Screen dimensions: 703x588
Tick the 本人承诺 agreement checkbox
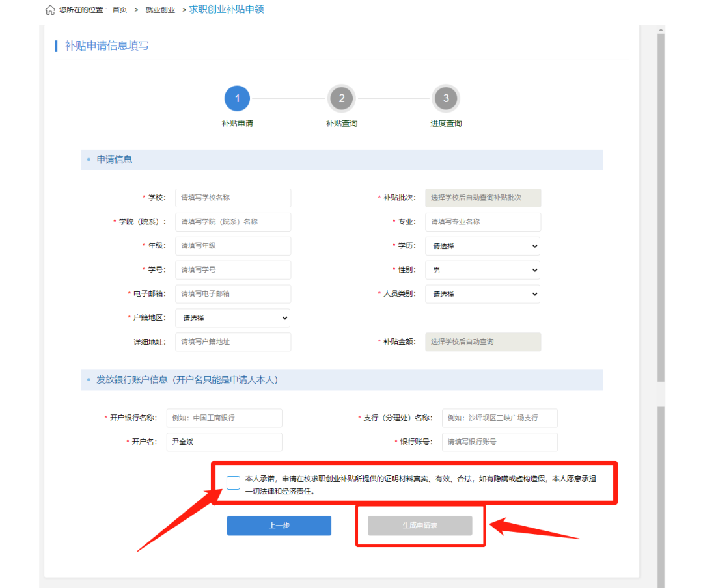tap(233, 482)
